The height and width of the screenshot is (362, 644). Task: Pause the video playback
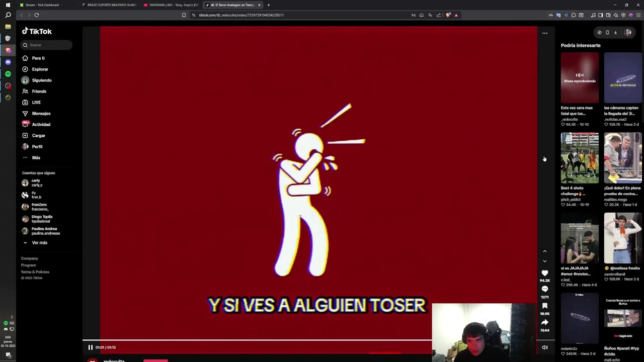91,347
